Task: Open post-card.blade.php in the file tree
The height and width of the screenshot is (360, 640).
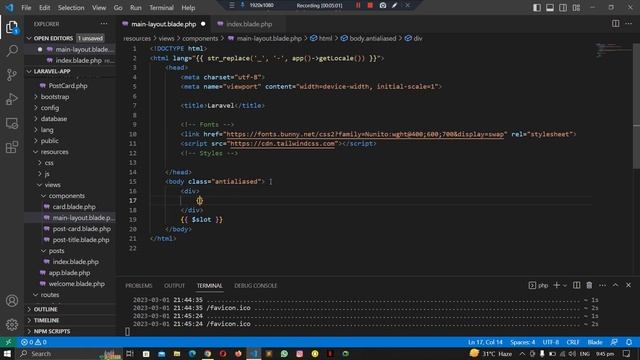Action: tap(82, 229)
